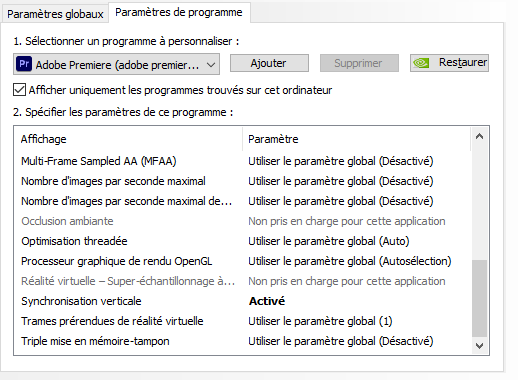518x380 pixels.
Task: Select the Paramètres de programme tab
Action: [x=179, y=12]
